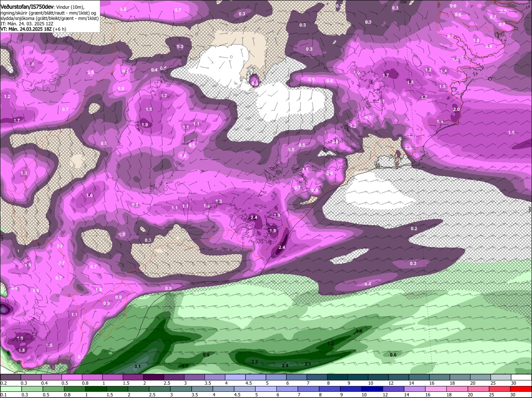
Task: Click the black '2.4' label in green rain area
Action: click(x=285, y=366)
